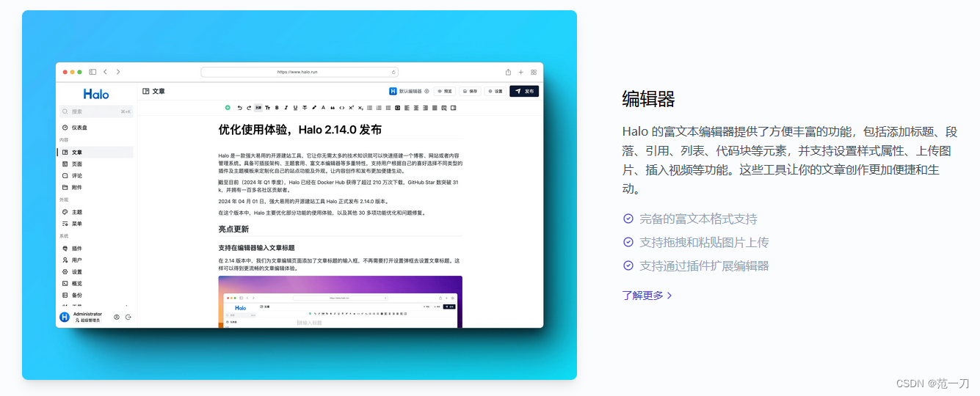Align text left

click(407, 108)
